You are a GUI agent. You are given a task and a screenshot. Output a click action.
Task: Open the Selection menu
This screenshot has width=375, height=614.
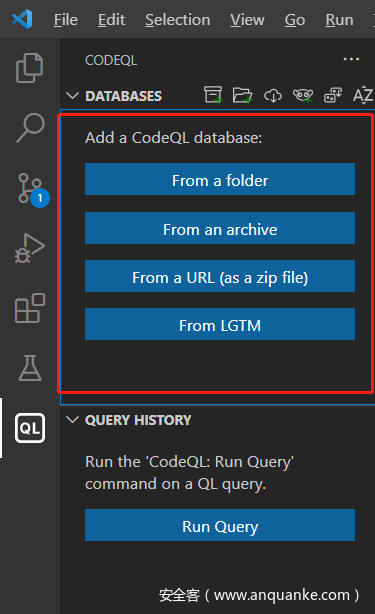[x=178, y=20]
